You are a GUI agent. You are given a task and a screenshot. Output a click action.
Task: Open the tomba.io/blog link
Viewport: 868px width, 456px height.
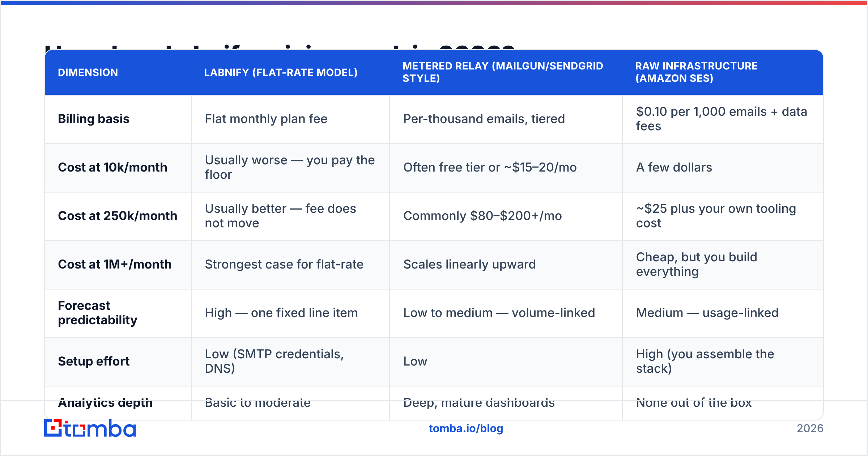click(466, 428)
